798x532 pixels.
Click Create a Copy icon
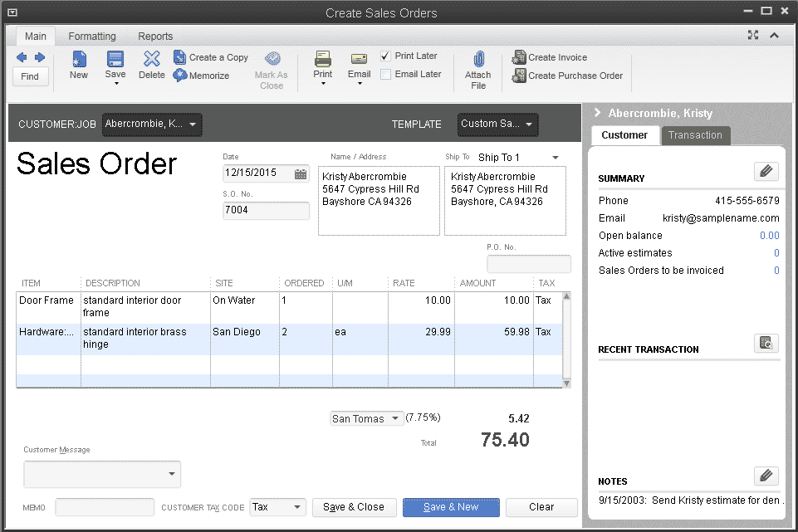pos(179,57)
